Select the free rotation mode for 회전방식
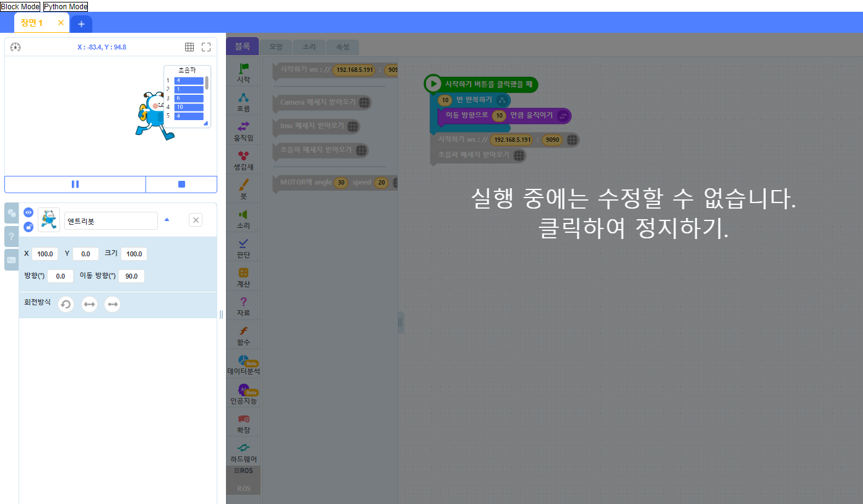The image size is (863, 504). (66, 304)
